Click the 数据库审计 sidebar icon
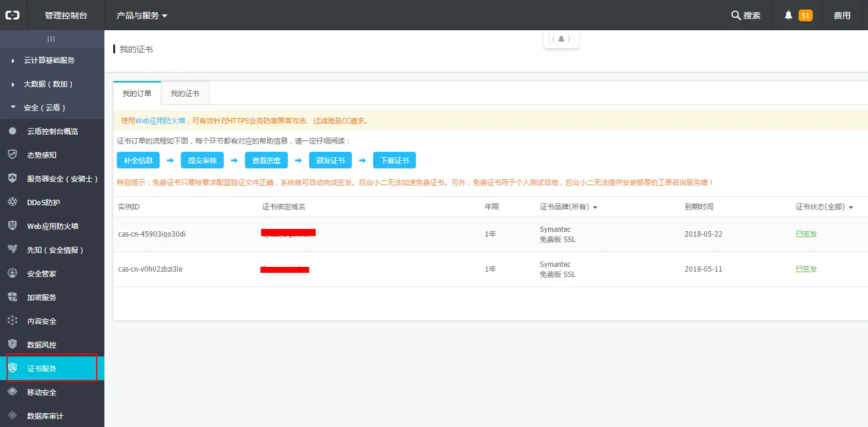Viewport: 868px width, 427px height. 12,416
